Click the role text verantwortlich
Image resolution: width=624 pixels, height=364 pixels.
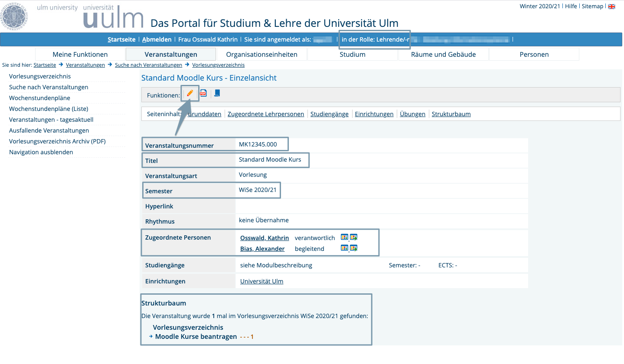315,238
